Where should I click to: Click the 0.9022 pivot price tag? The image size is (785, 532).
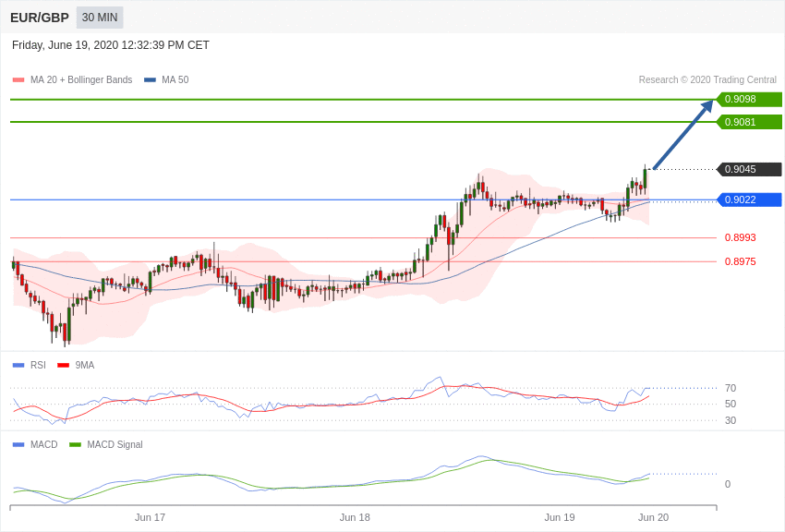749,199
